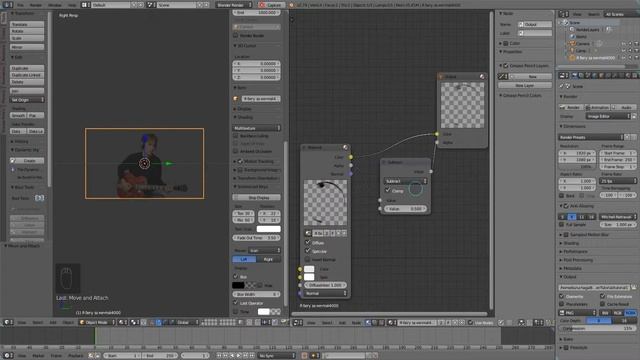
Task: Adjust the Value slider on math node
Action: [405, 209]
